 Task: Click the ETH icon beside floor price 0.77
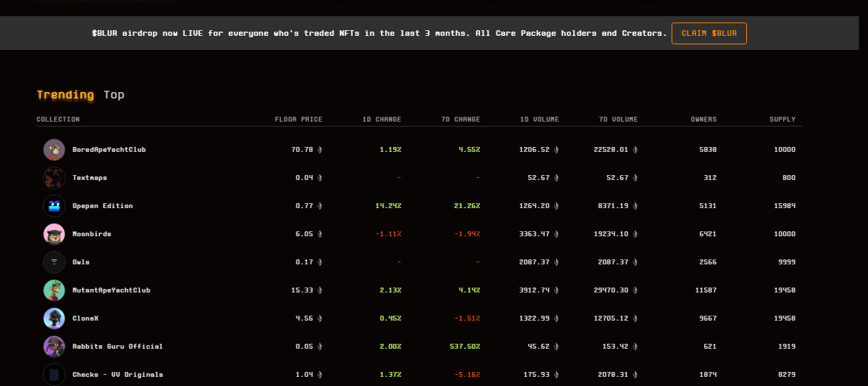[320, 206]
